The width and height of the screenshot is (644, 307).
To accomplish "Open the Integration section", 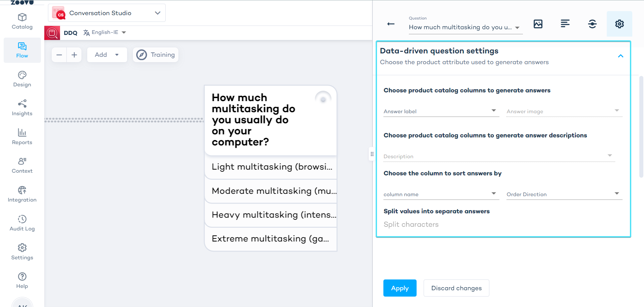I will point(22,194).
